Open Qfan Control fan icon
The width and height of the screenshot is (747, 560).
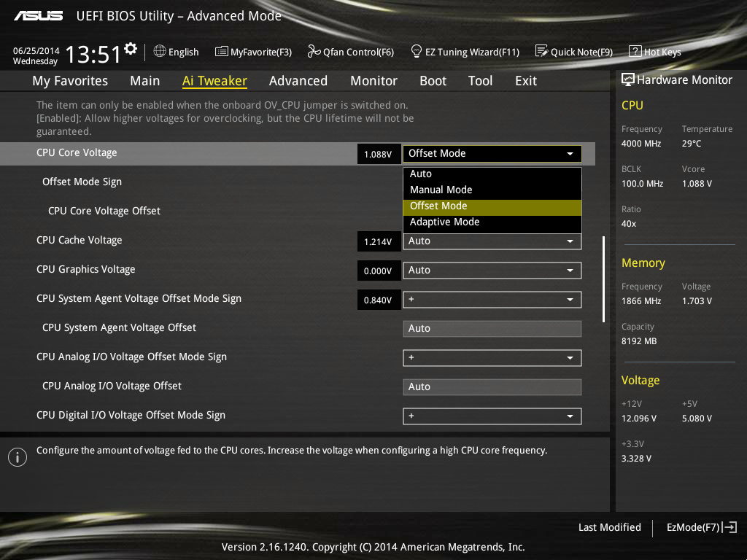(x=314, y=51)
